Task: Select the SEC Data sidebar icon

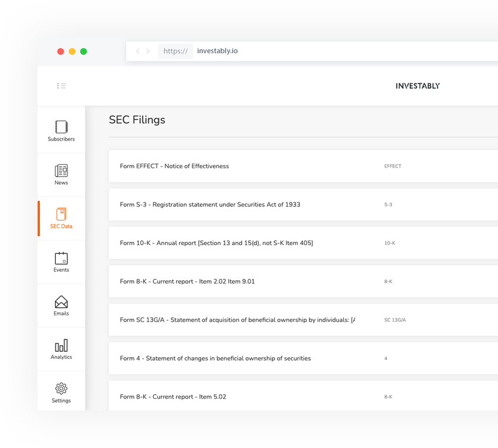Action: (x=61, y=215)
